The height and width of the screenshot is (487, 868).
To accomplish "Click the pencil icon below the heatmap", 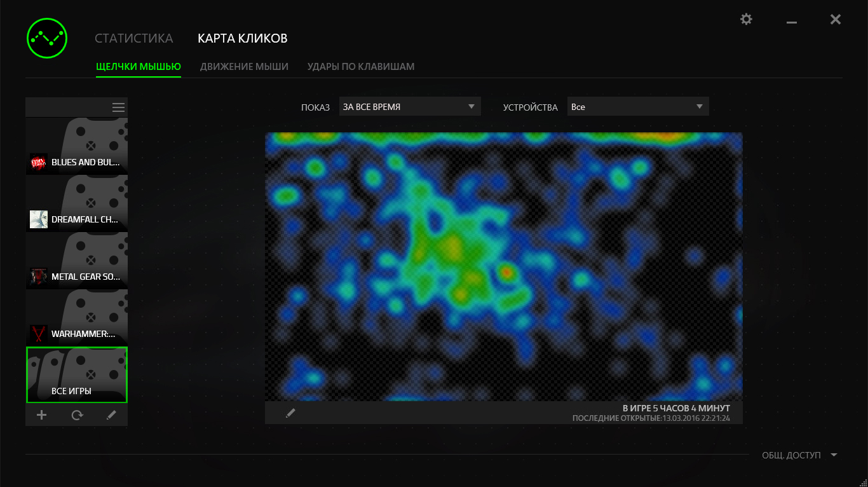I will point(290,413).
